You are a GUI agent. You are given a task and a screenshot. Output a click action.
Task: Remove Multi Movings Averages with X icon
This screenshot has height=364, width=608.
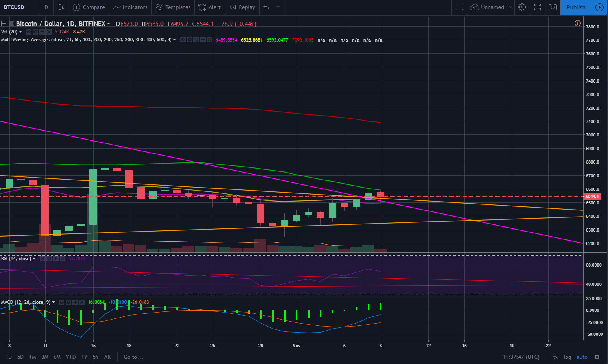(210, 40)
